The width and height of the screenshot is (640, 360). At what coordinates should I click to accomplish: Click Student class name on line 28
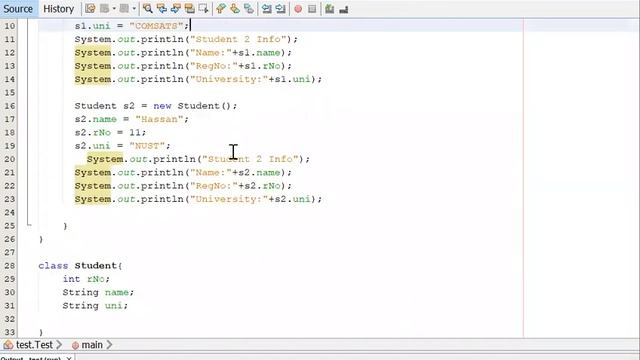click(96, 266)
